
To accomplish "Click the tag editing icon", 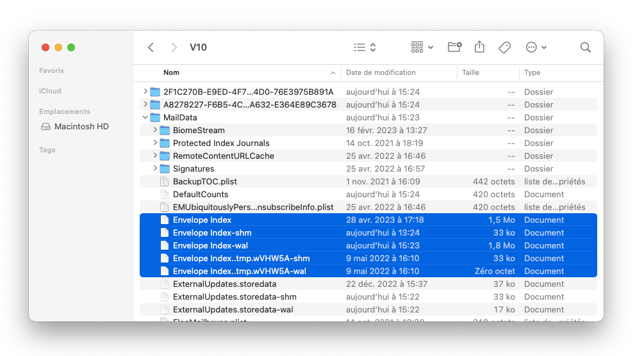I will 504,47.
